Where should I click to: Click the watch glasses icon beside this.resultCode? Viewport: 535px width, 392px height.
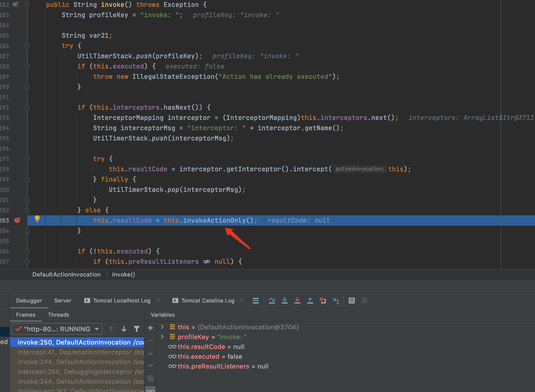pyautogui.click(x=172, y=347)
